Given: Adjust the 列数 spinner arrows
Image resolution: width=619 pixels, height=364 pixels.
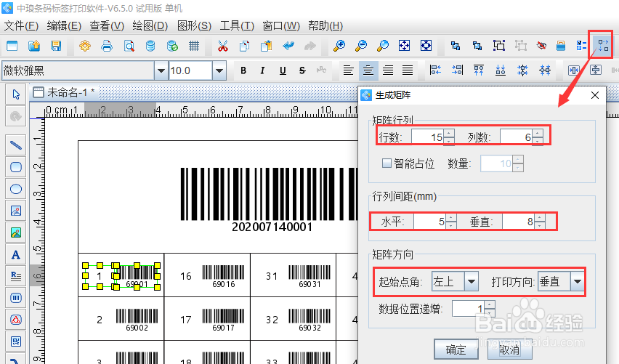Looking at the screenshot, I should tap(538, 137).
